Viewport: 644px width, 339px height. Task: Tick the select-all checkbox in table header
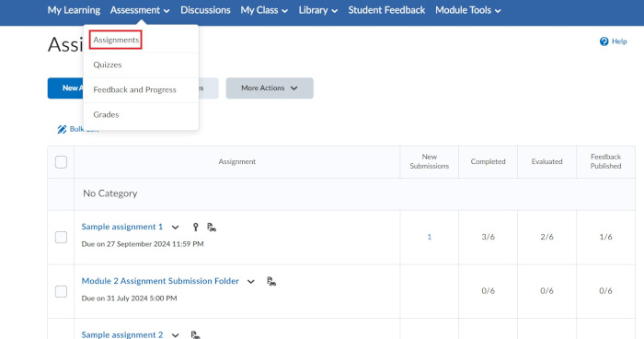pos(61,162)
